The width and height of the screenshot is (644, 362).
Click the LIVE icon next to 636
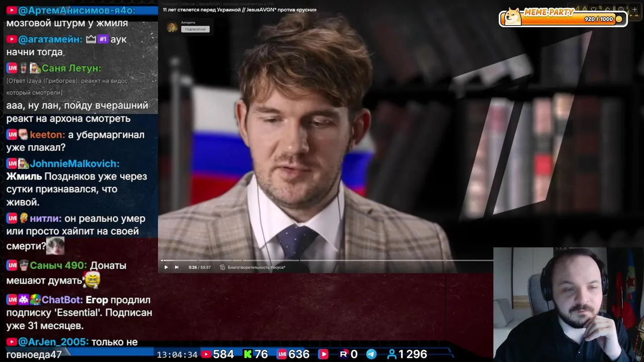click(282, 354)
